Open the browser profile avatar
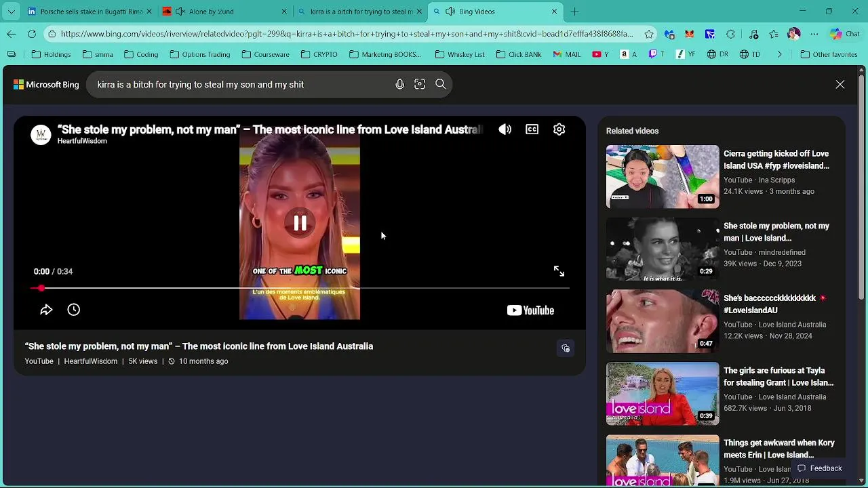The image size is (868, 488). [794, 34]
